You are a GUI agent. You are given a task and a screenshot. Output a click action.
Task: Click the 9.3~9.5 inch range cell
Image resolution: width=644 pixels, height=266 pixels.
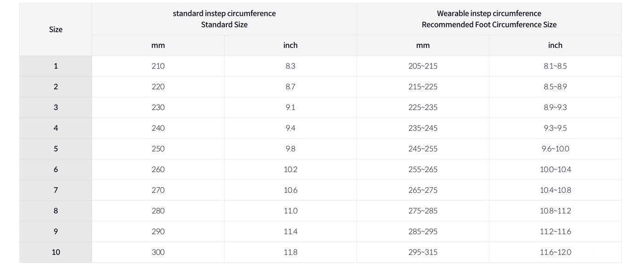click(x=555, y=128)
